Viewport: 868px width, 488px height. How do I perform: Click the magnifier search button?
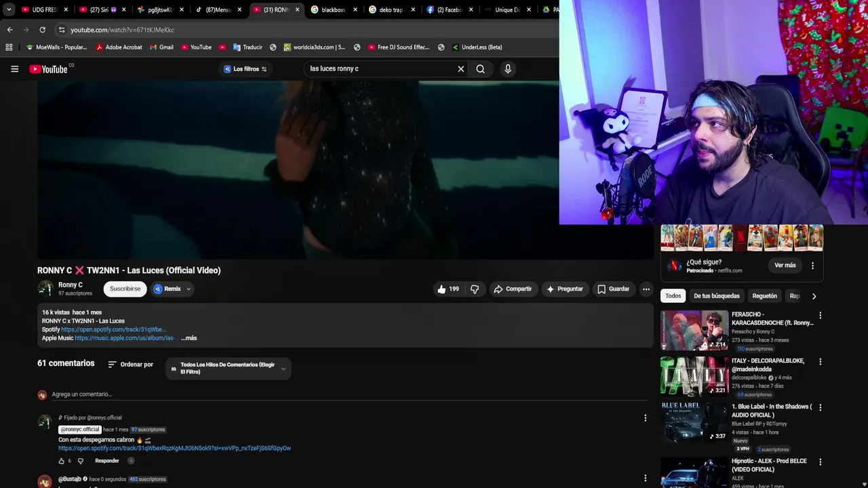pos(480,68)
